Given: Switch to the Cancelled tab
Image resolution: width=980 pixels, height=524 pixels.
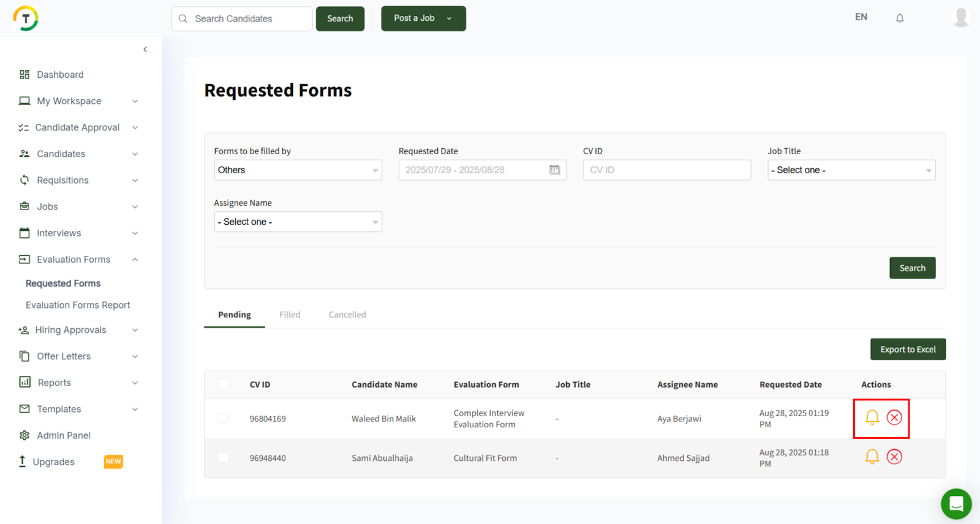Looking at the screenshot, I should (347, 315).
